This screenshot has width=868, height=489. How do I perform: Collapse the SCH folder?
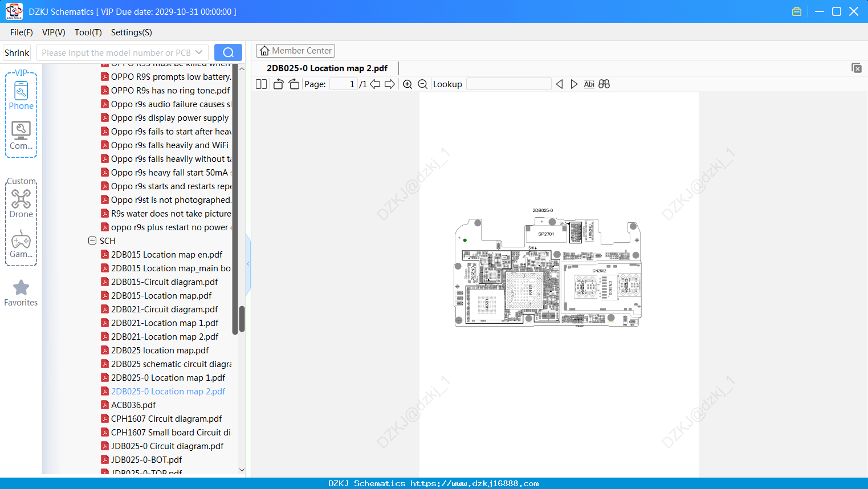coord(92,241)
